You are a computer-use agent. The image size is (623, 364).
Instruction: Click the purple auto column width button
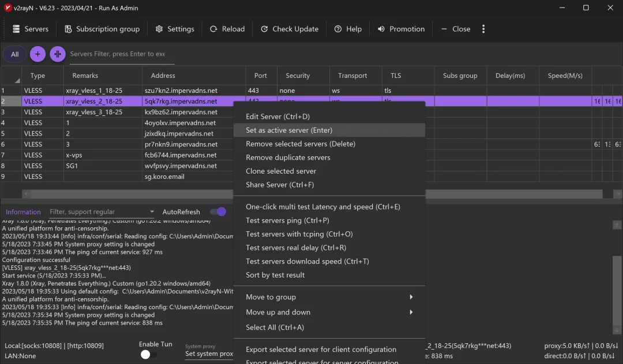(58, 54)
